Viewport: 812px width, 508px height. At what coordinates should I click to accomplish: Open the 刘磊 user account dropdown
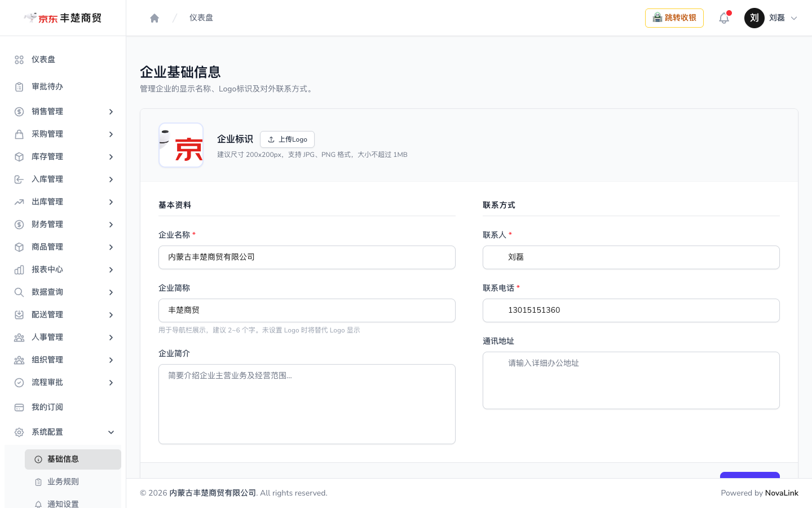pos(771,18)
